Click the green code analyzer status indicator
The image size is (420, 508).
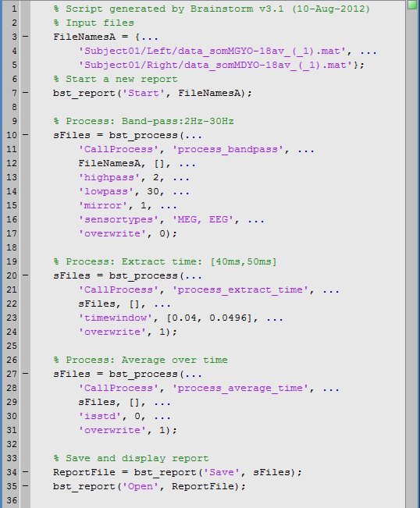coord(412,5)
